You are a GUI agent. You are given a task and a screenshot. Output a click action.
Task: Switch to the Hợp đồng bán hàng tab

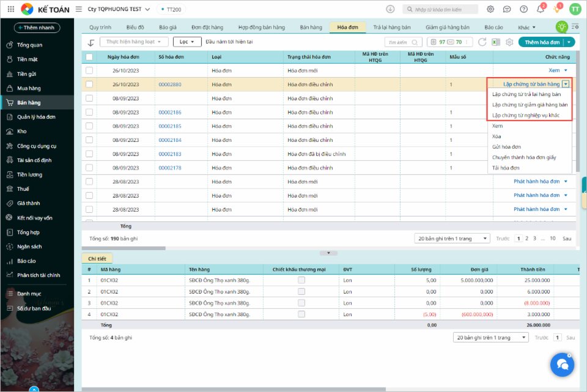(262, 28)
